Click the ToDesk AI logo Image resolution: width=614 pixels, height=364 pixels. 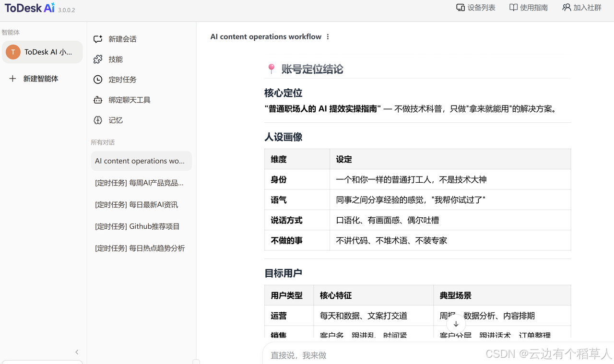pos(30,8)
